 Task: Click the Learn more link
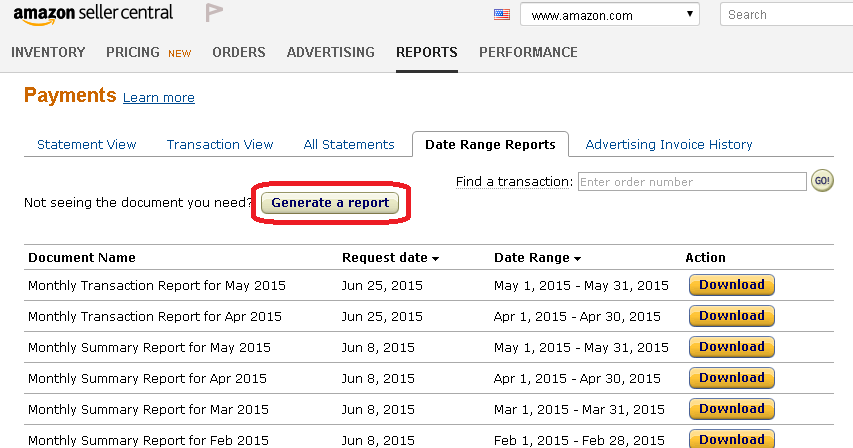(x=159, y=98)
